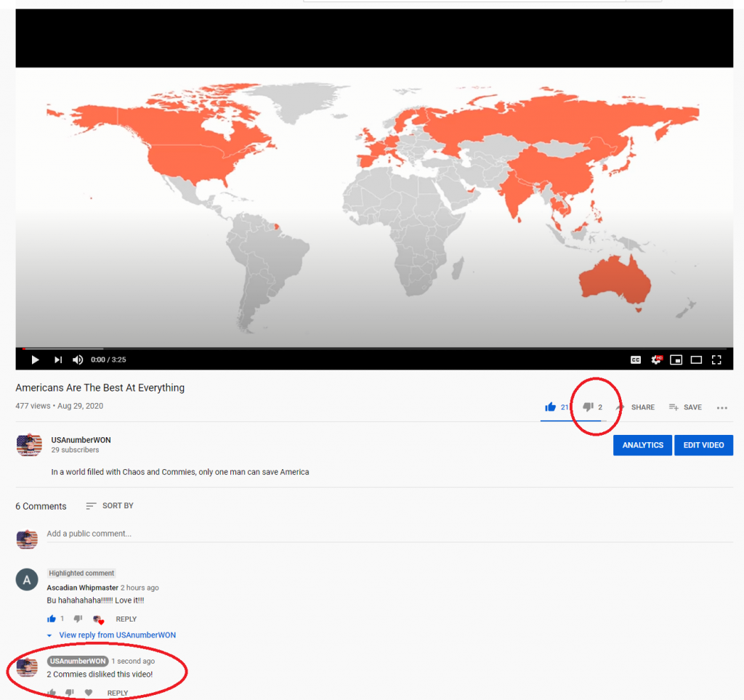Click the '2 hours ago' comment timestamp
This screenshot has width=744, height=700.
coord(139,588)
